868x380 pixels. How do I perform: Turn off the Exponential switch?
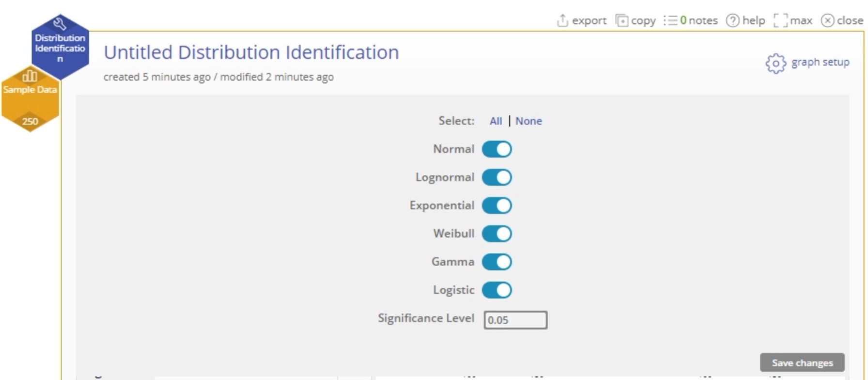pos(497,205)
